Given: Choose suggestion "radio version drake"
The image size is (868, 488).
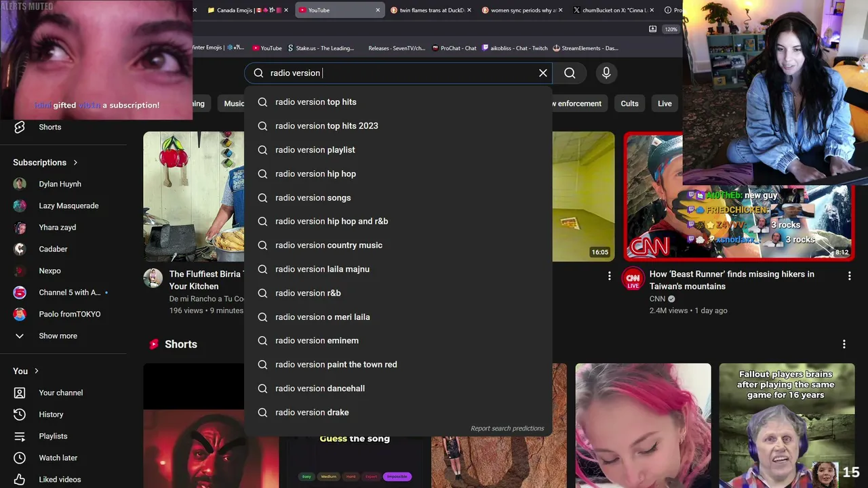Looking at the screenshot, I should coord(398,413).
